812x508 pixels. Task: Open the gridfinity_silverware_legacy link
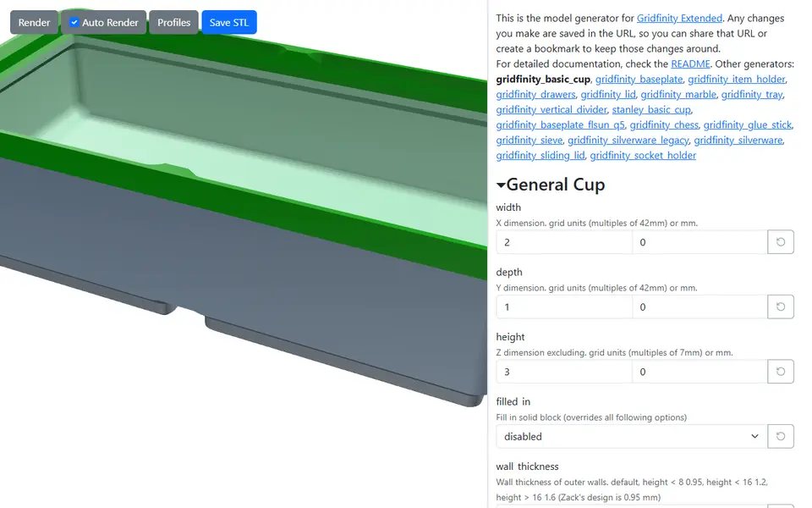click(x=628, y=140)
